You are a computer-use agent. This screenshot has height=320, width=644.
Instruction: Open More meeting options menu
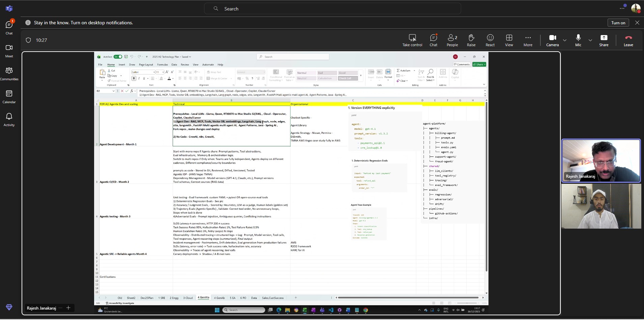528,40
